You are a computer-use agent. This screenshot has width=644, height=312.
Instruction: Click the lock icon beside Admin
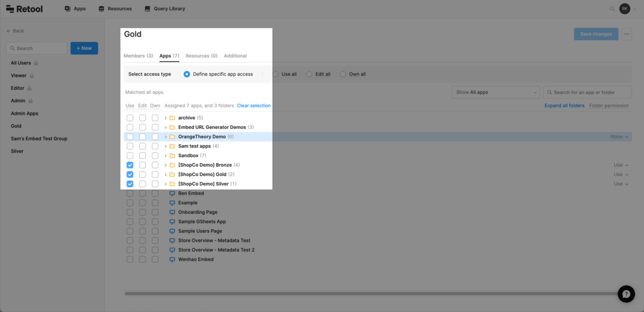pos(31,101)
